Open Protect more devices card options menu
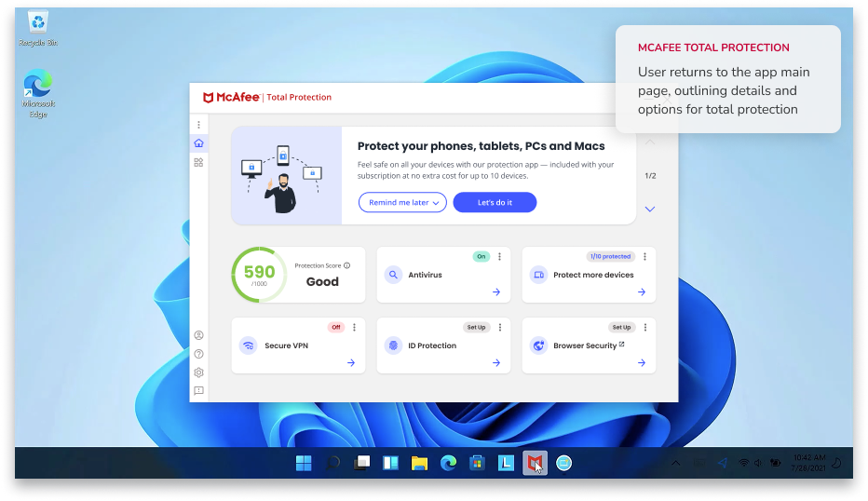Screen dimensions: 868x501 tap(644, 256)
